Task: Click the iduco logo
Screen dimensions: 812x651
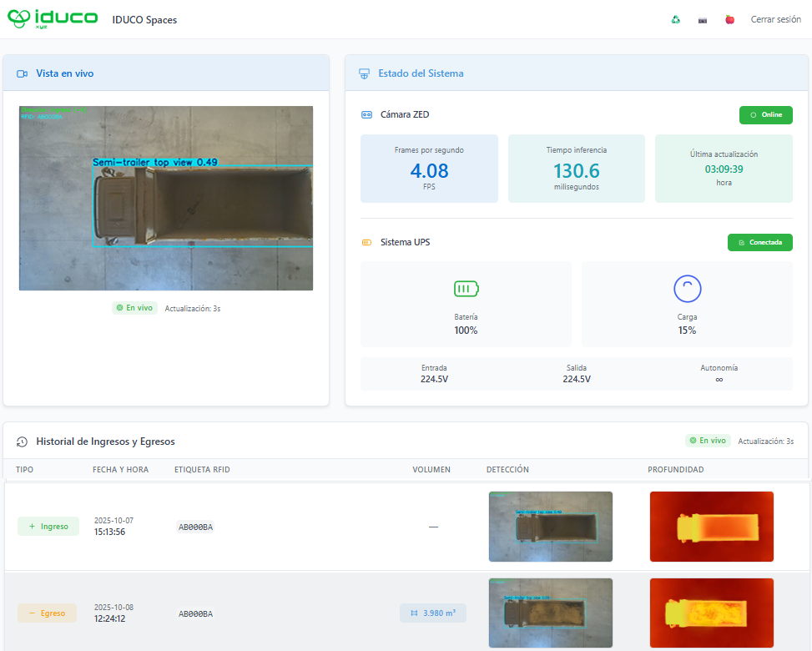Action: [53, 19]
